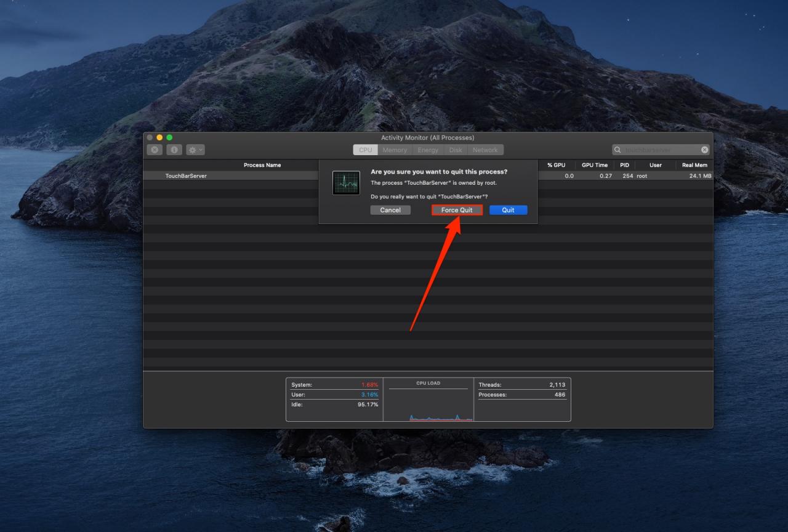788x532 pixels.
Task: Minimize the Activity Monitor window
Action: point(159,137)
